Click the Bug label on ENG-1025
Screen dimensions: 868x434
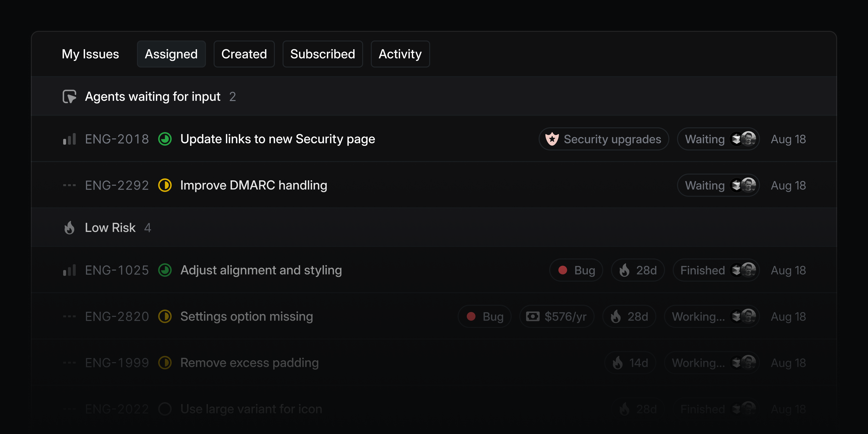tap(576, 270)
